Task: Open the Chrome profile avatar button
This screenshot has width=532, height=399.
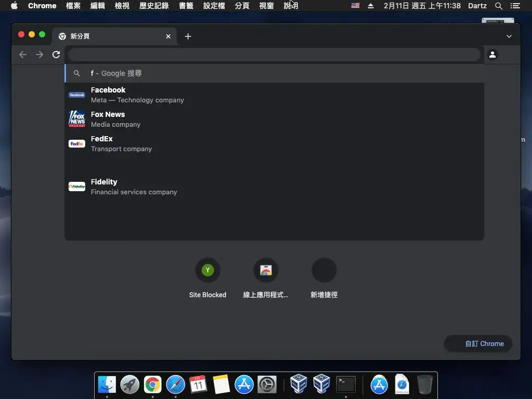Action: click(493, 54)
